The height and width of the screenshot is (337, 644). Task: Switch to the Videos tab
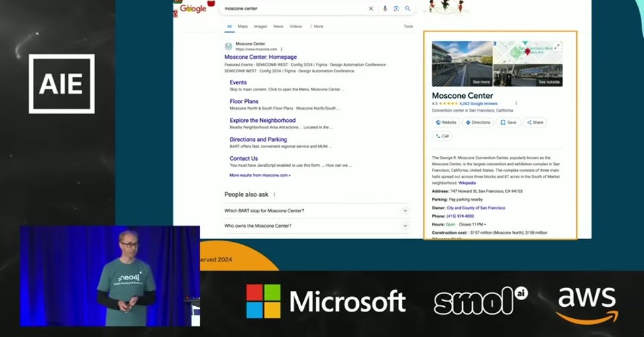[296, 26]
